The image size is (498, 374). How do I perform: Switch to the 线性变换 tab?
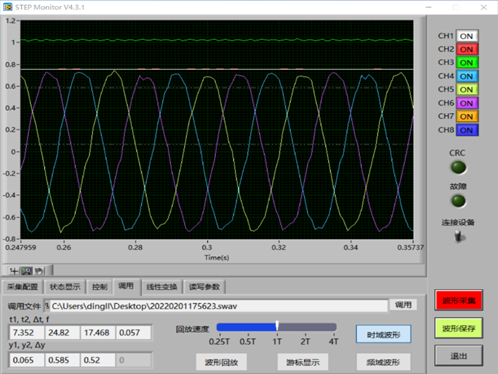(x=162, y=287)
